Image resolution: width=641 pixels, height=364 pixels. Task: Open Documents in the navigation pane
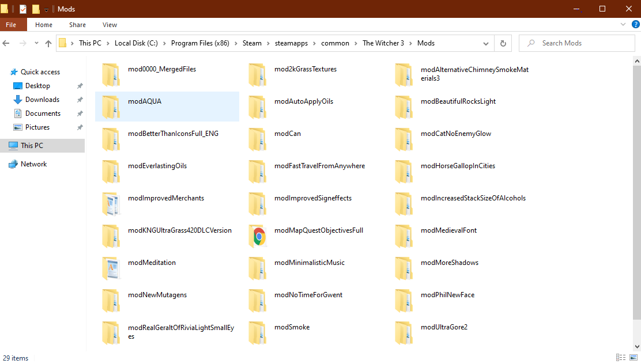43,113
